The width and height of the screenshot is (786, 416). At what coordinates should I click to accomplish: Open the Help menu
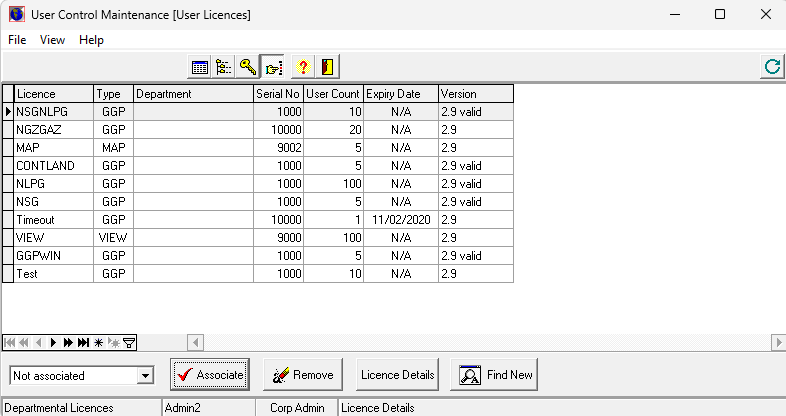click(91, 40)
